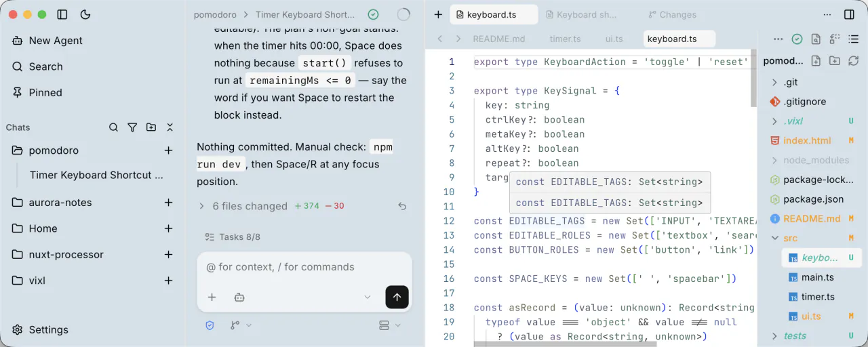The height and width of the screenshot is (347, 868).
Task: Click the green check status icon in chat header
Action: (x=373, y=14)
